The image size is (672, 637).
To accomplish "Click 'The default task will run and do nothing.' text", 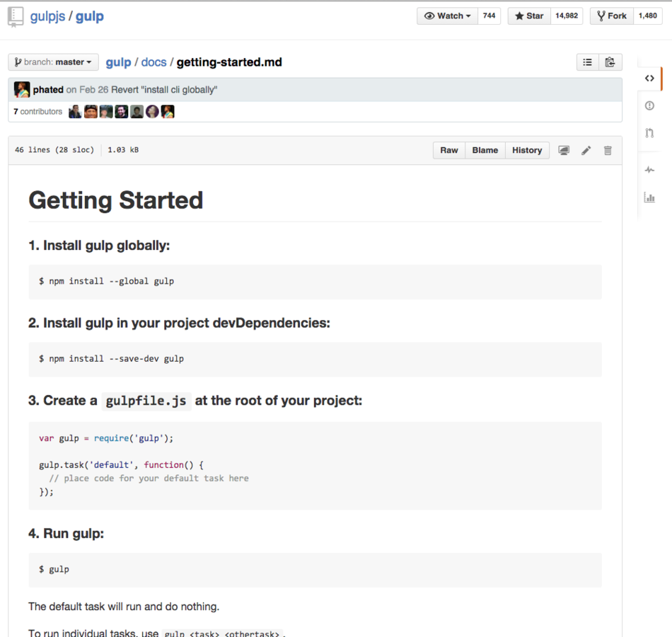I will pos(124,607).
